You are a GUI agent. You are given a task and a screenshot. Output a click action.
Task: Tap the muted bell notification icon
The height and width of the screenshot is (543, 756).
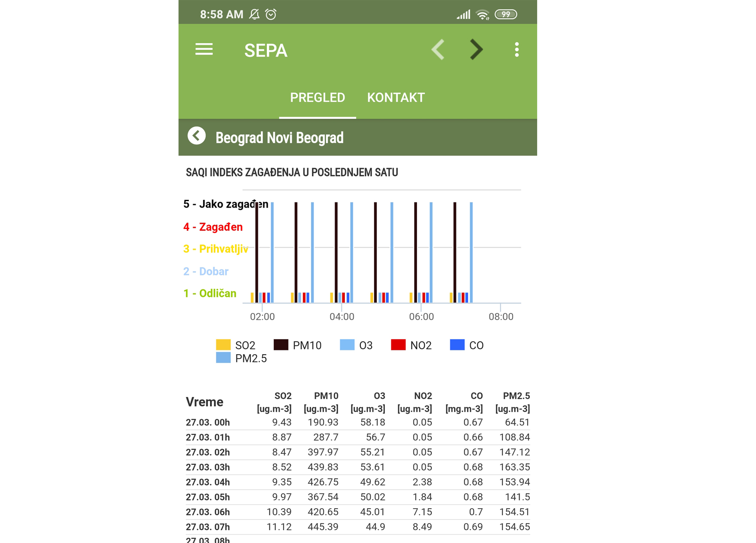click(254, 14)
